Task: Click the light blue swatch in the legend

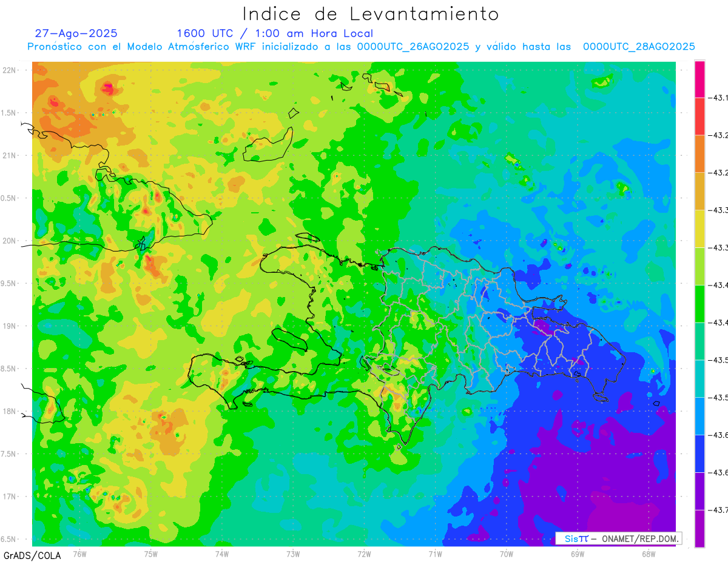Action: tap(699, 416)
